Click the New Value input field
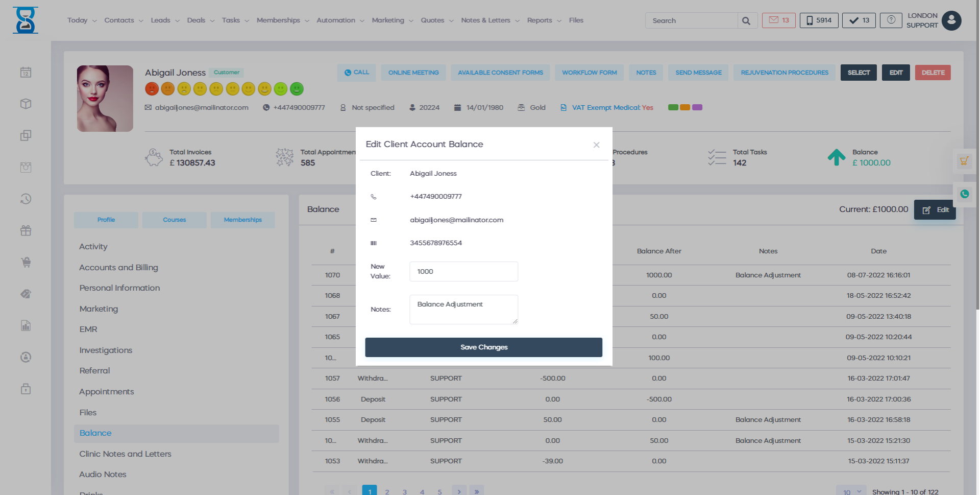 point(463,272)
